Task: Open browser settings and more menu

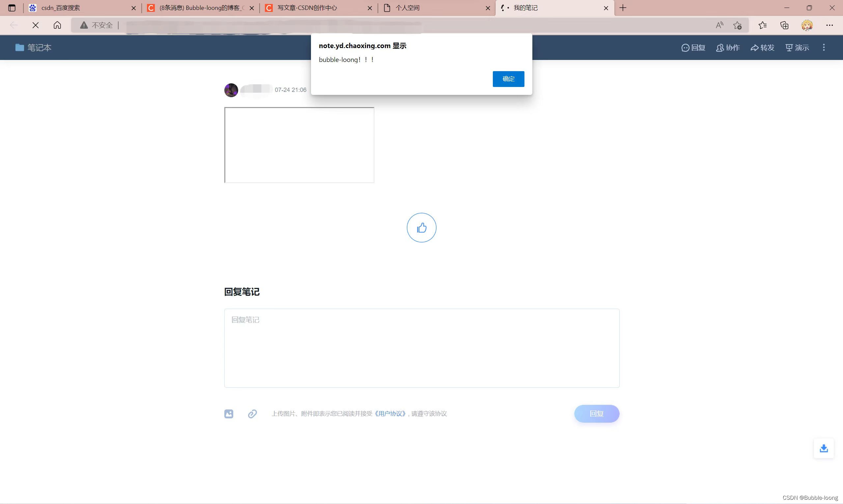Action: (829, 25)
